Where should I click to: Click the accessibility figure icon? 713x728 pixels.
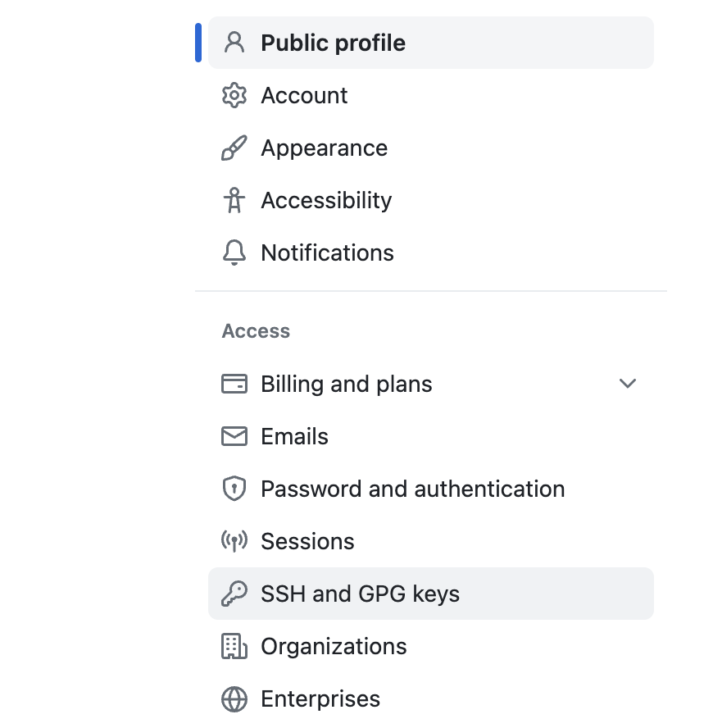tap(234, 201)
